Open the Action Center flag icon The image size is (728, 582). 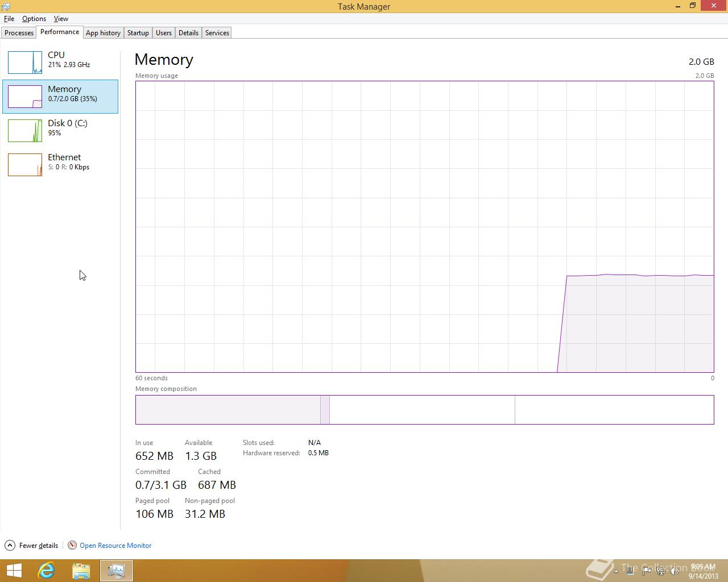(x=646, y=571)
